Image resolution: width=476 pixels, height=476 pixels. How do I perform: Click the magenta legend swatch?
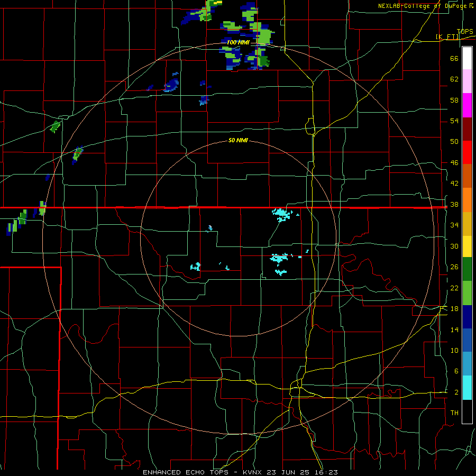click(x=467, y=105)
